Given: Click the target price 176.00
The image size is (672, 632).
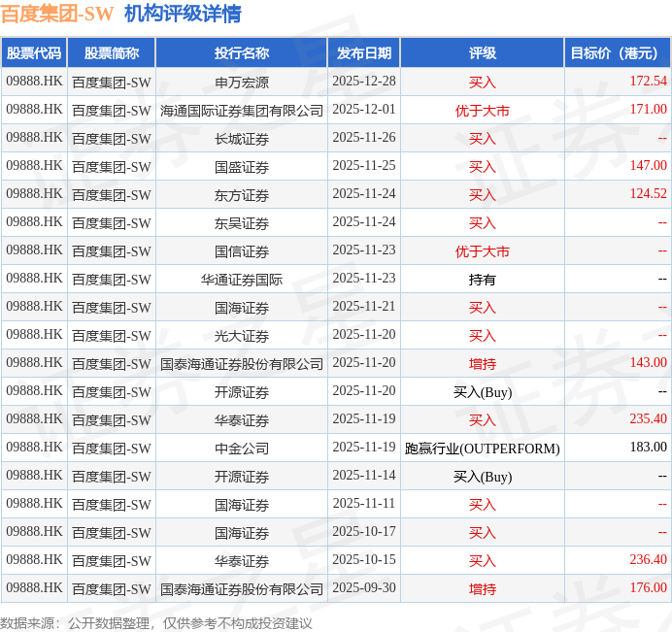Looking at the screenshot, I should click(x=648, y=588).
